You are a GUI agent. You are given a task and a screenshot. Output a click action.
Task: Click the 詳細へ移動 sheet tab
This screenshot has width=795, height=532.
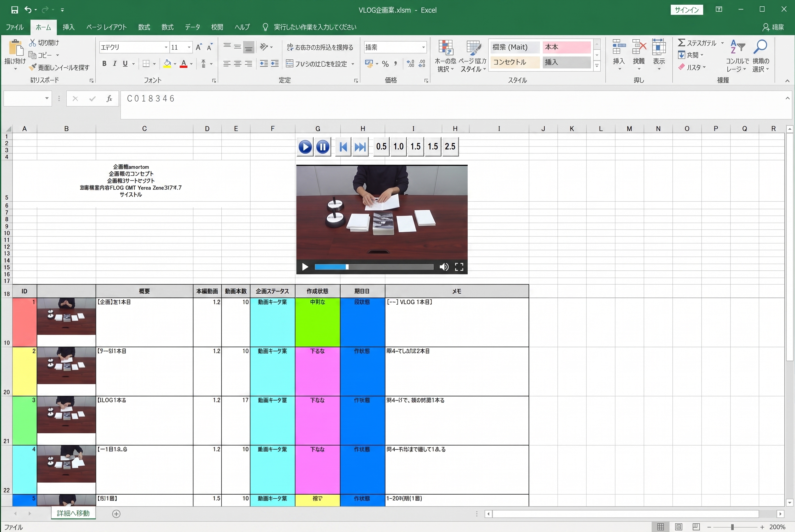[73, 513]
